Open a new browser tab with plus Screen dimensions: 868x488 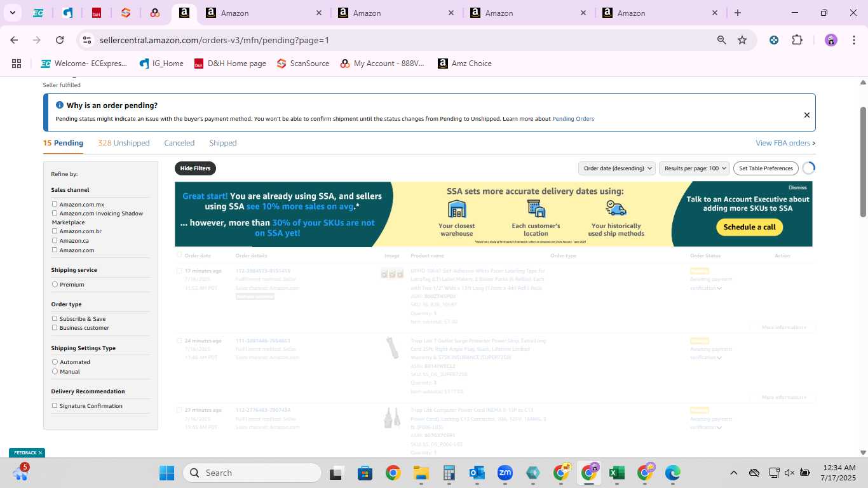click(x=737, y=13)
